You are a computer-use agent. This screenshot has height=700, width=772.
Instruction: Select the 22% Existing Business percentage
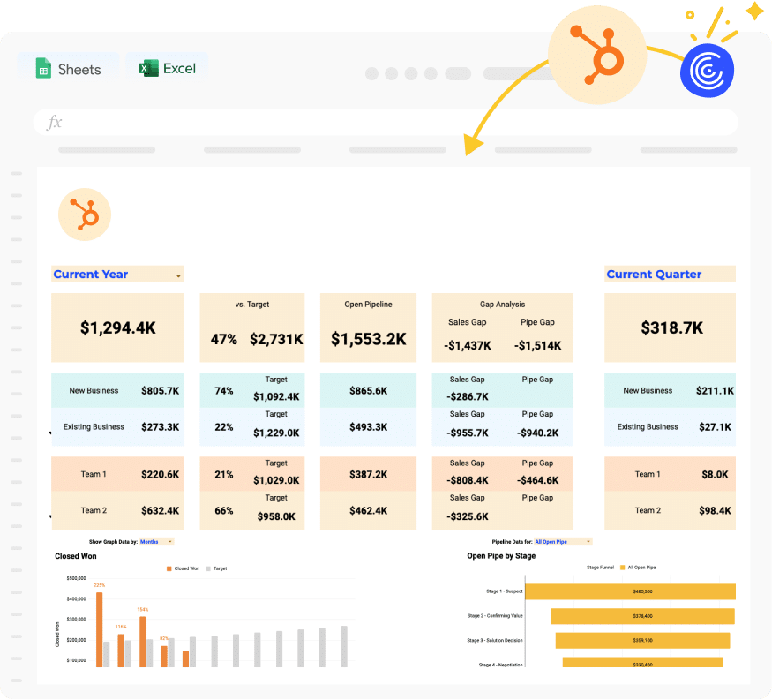coord(224,427)
